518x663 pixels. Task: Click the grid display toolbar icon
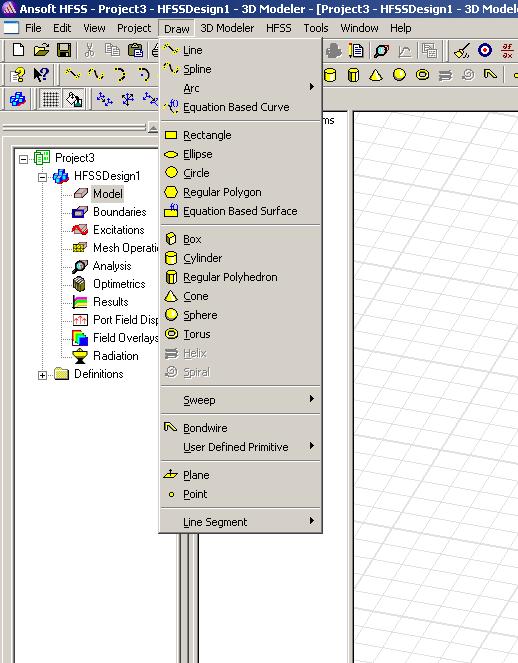point(50,100)
